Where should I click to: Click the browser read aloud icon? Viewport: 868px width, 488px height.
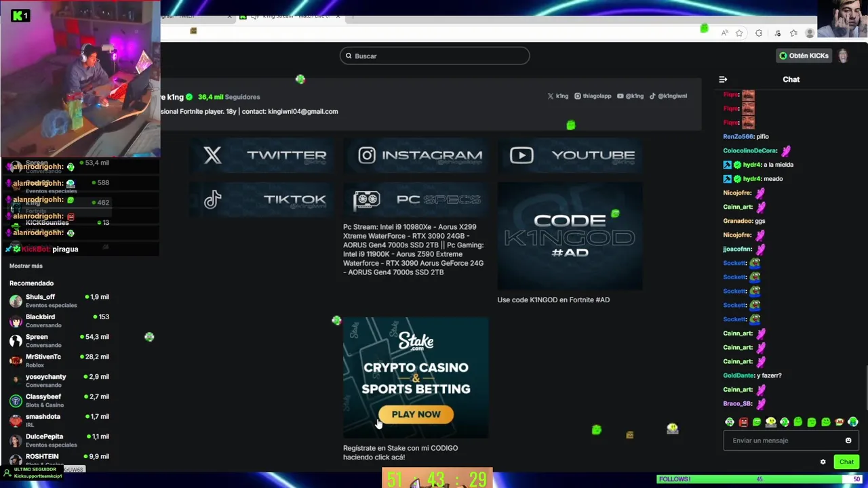[x=725, y=33]
